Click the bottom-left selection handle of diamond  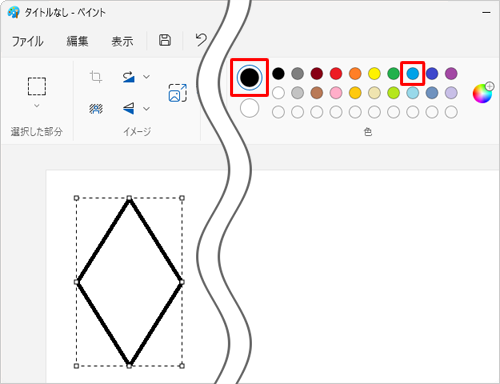(76, 366)
